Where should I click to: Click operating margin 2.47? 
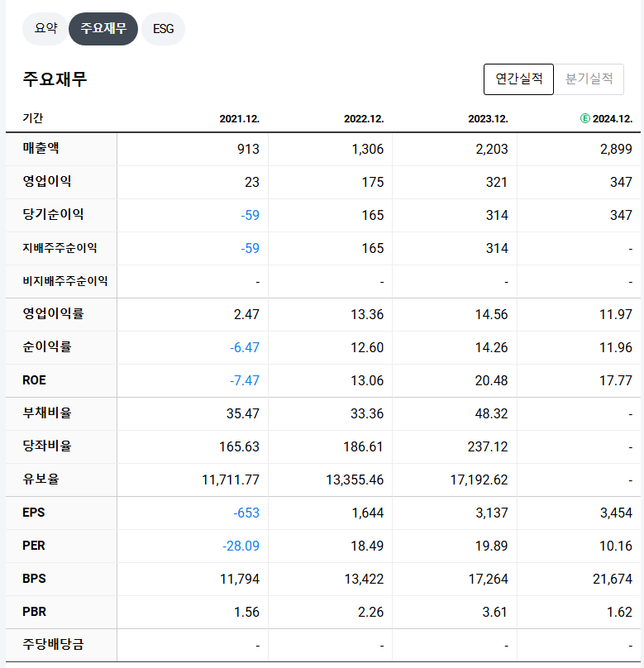(246, 314)
